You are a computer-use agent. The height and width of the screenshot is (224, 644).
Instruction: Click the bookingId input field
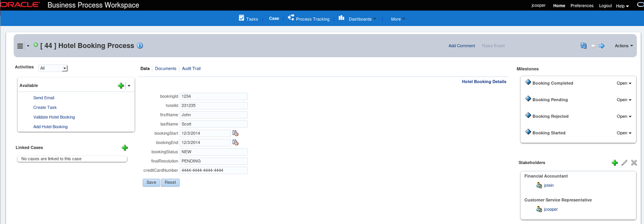(214, 96)
